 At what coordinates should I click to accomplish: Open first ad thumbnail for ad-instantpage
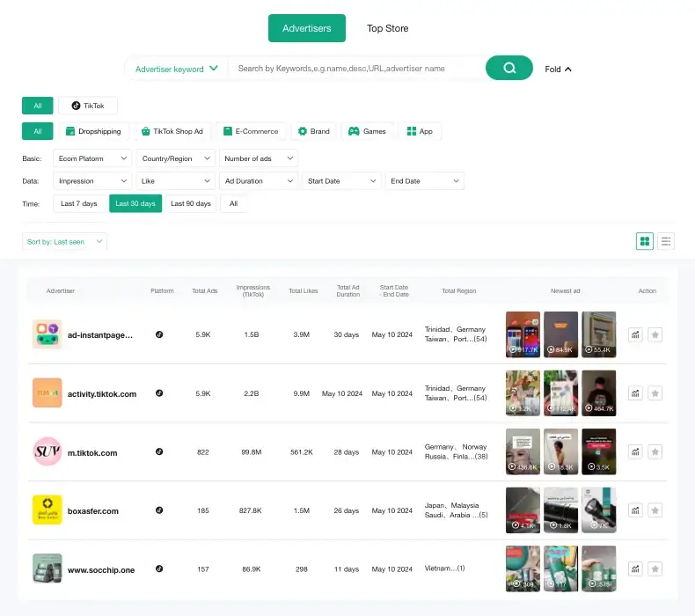pos(523,334)
